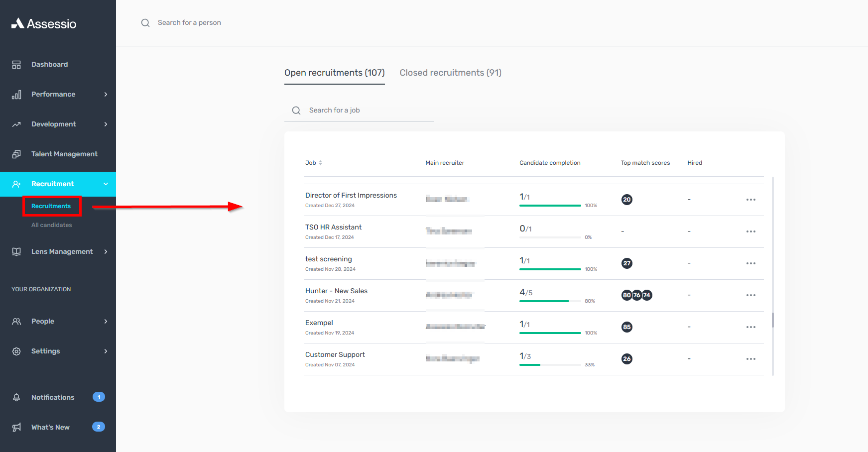Image resolution: width=868 pixels, height=452 pixels.
Task: Click top match score badge 85
Action: (626, 327)
